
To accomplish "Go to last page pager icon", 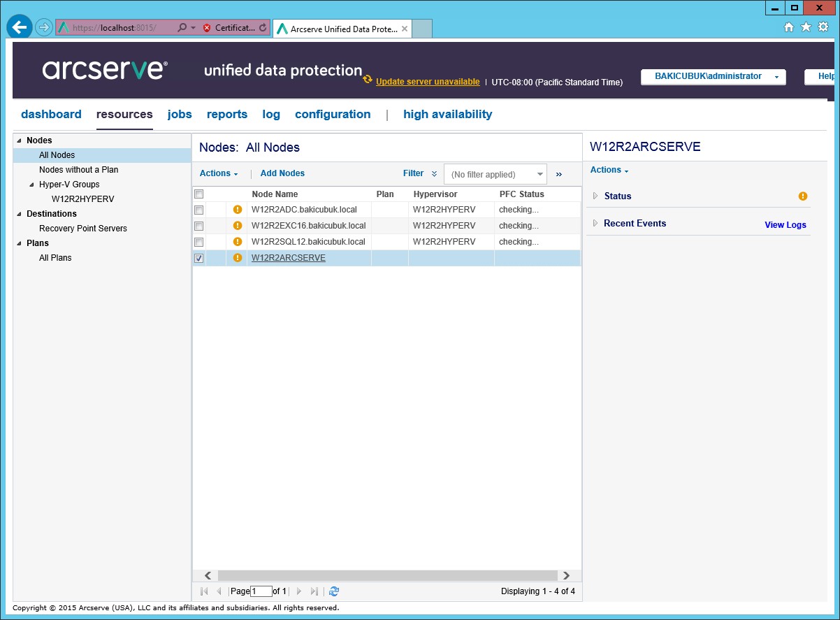I will click(x=314, y=591).
